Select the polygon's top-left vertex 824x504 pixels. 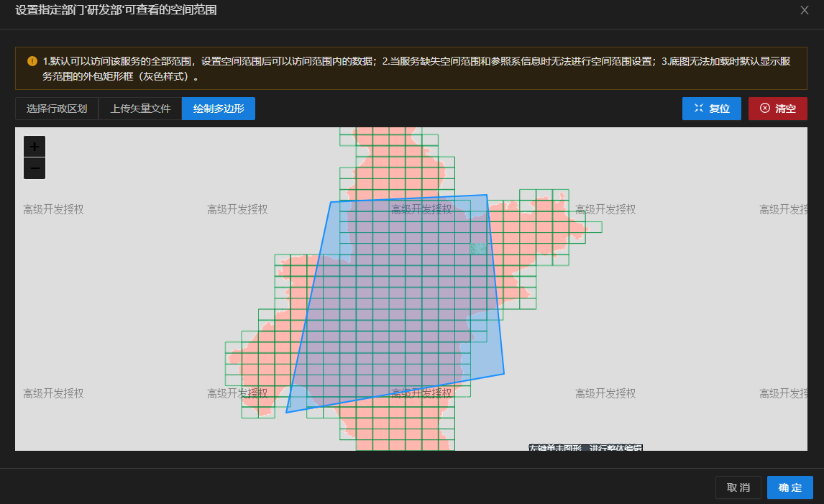pos(331,202)
